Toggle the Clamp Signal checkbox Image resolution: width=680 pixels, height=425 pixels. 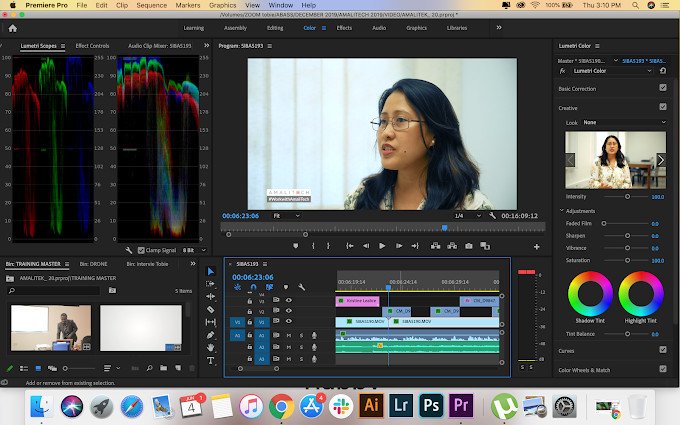coord(139,249)
